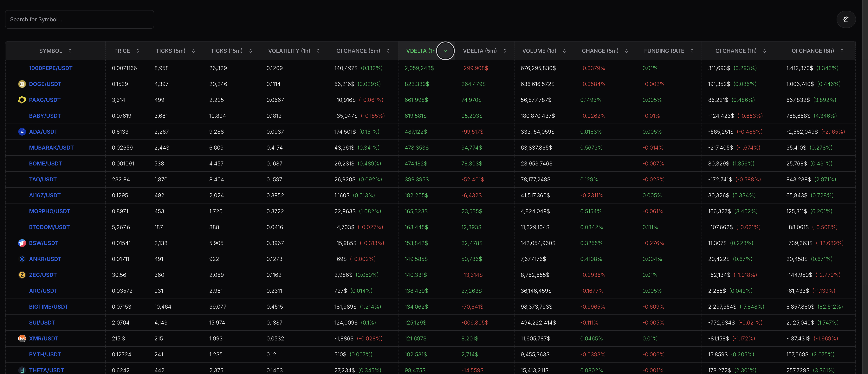
Task: Sort by OI CHANGE (8h) header
Action: click(x=812, y=51)
